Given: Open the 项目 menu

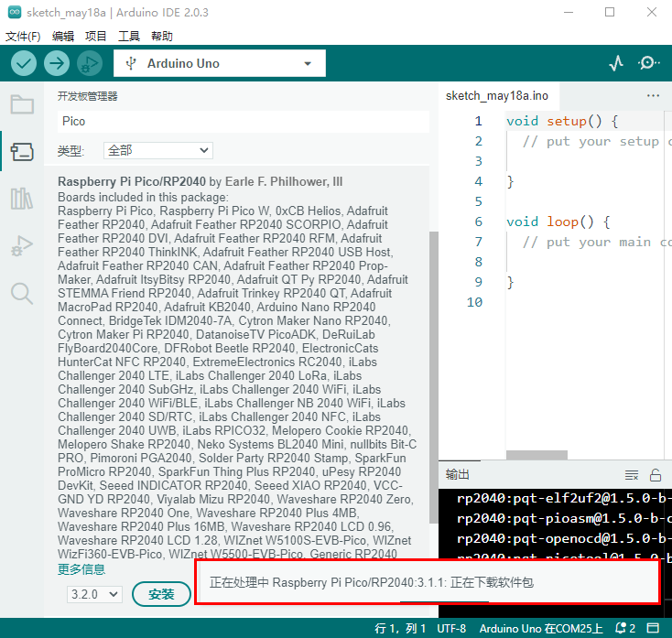Looking at the screenshot, I should (95, 36).
